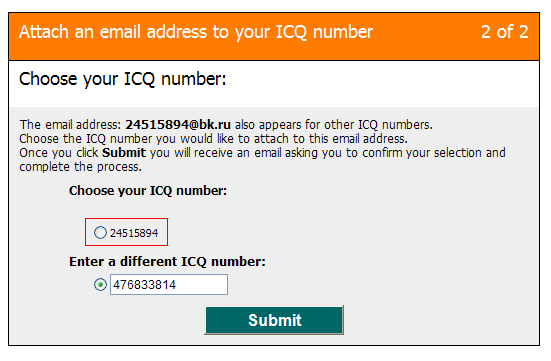Click the text 'also appears for other ICQ numbers'
This screenshot has height=361, width=551.
pos(333,125)
